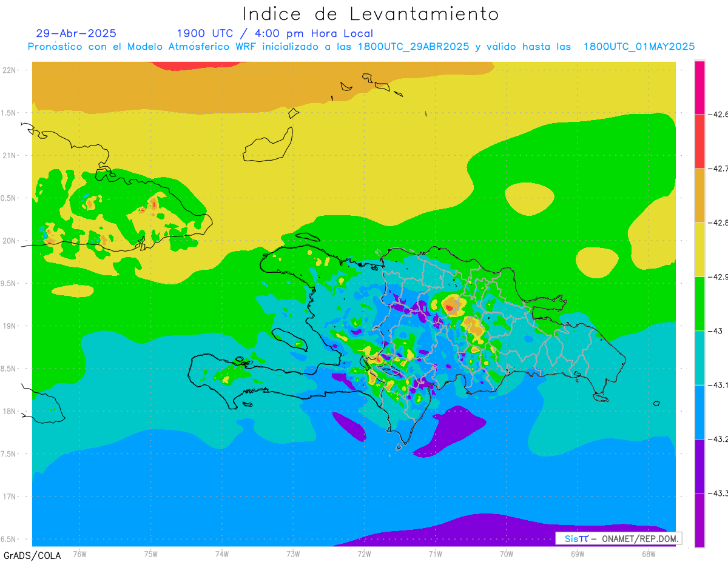The image size is (728, 562).
Task: Click the red legend segment below -42.6
Action: pos(699,141)
